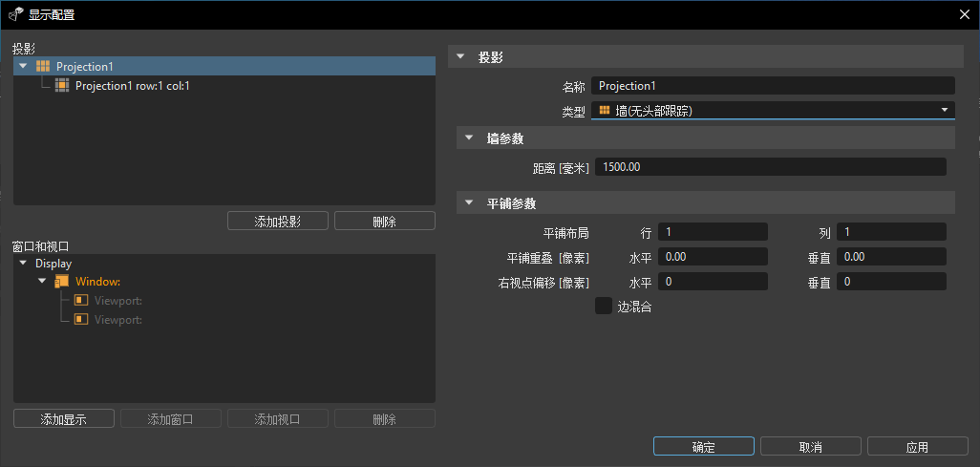Collapse the 墙参数 section

coord(469,138)
